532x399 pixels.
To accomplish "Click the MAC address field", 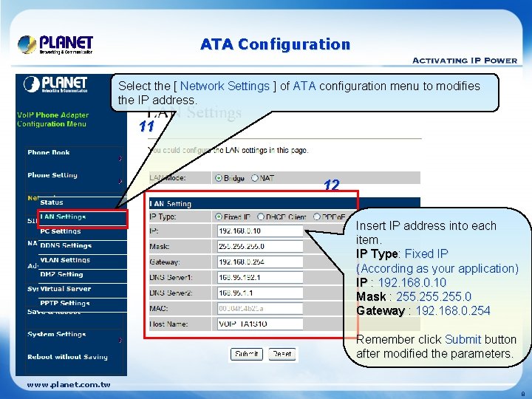I will (x=260, y=308).
